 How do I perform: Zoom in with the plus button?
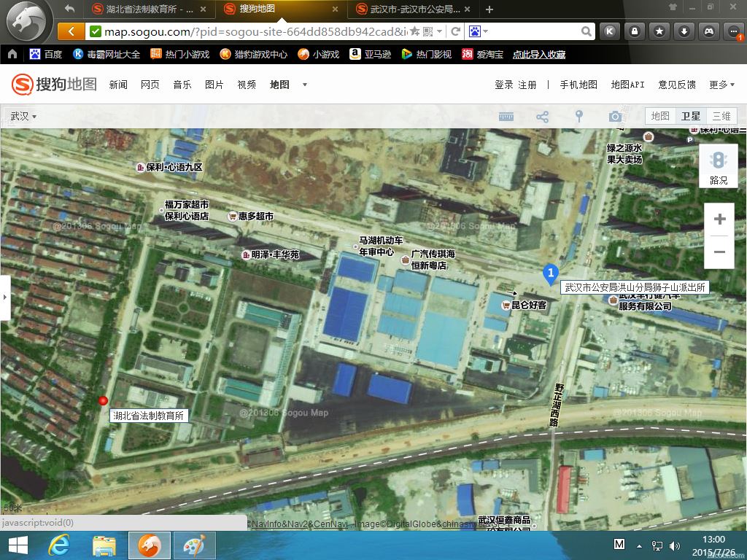719,219
